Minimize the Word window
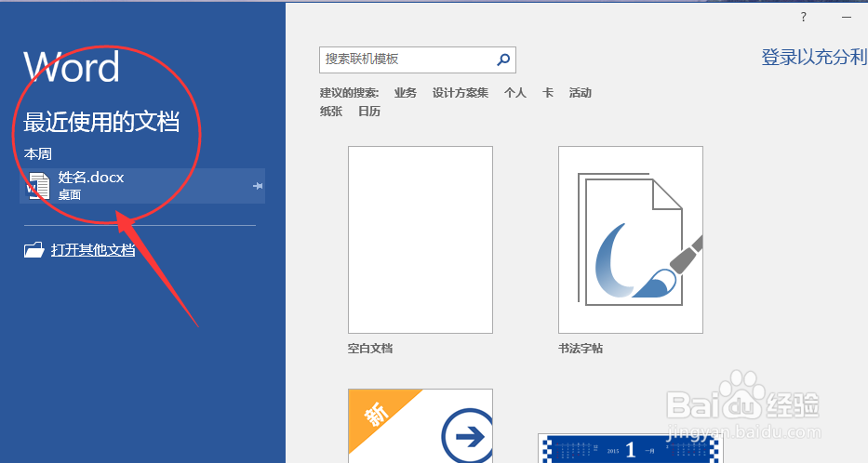The height and width of the screenshot is (463, 868). click(x=847, y=17)
